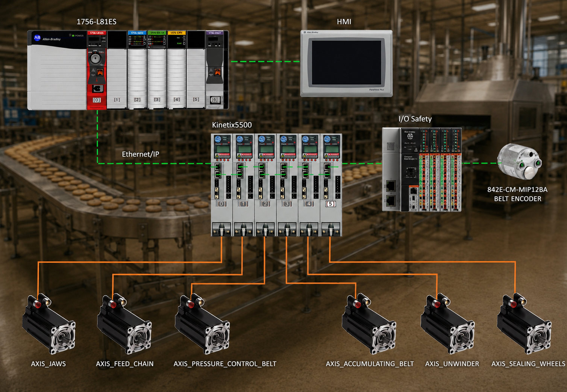Click slot label '[2]' on the 1756 chassis
Viewport: 567px width, 392px height.
point(137,100)
